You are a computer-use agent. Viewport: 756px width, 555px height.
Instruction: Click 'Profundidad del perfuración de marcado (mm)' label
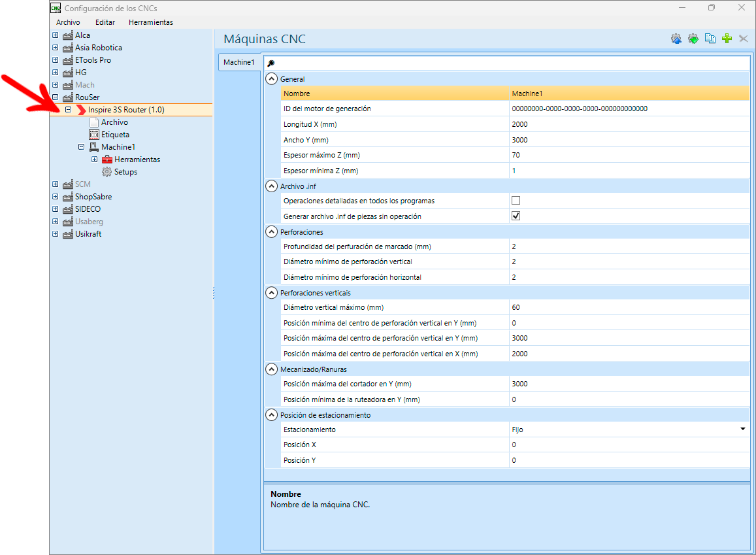point(357,246)
